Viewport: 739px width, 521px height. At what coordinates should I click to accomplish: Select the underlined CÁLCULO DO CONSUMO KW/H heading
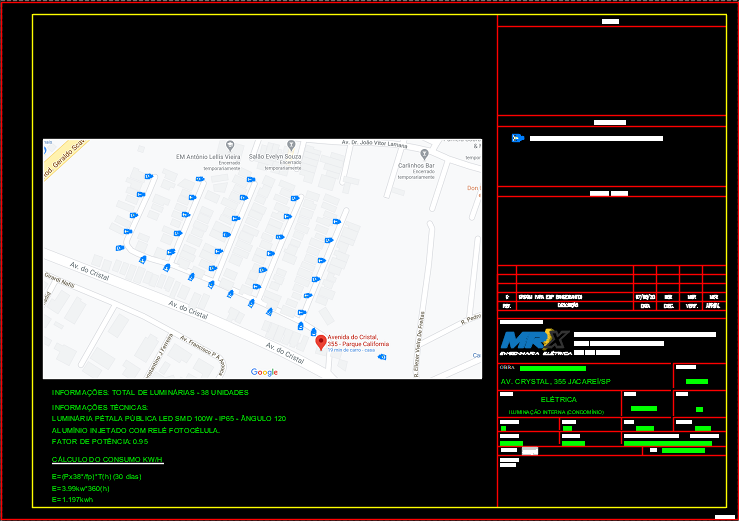point(107,460)
